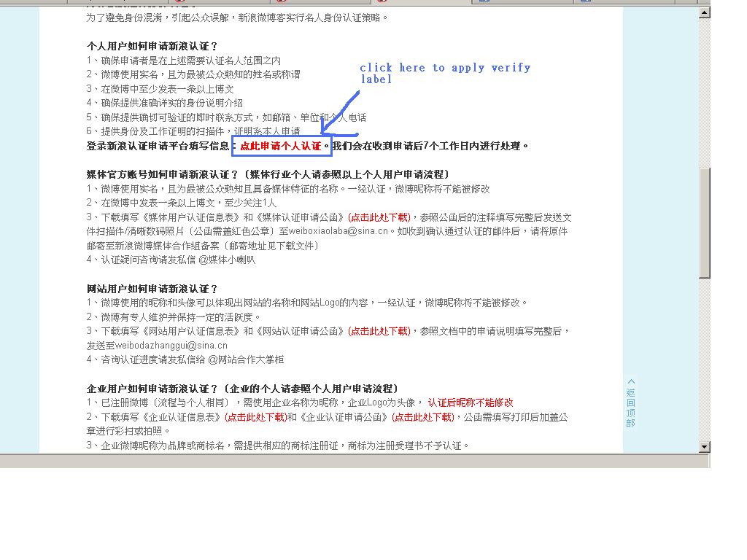Click the heading starting 媒体官方账号如何申请新浪认证

(268, 174)
